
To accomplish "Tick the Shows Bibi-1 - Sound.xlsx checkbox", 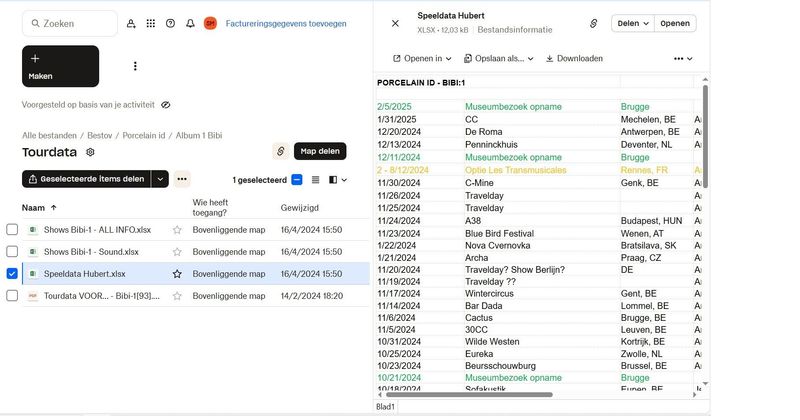I will [x=12, y=251].
